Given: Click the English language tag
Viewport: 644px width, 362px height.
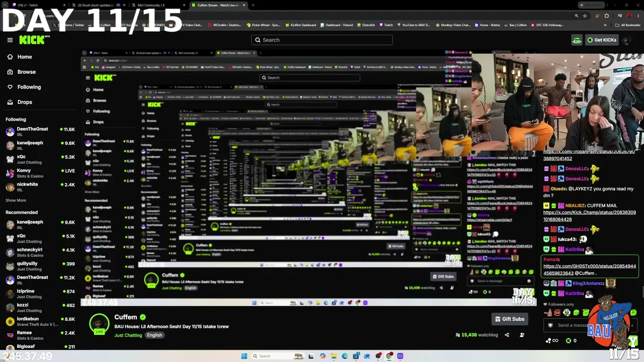Looking at the screenshot, I should click(x=154, y=335).
